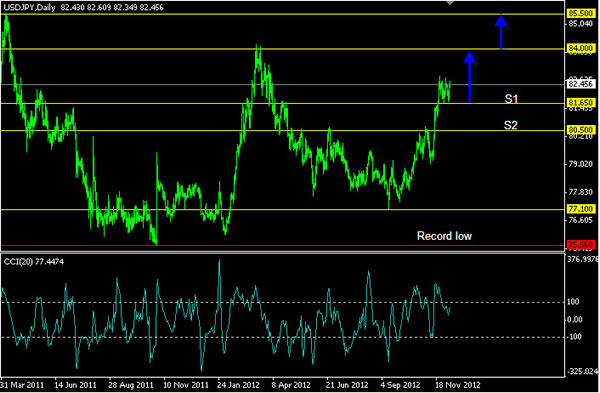The image size is (600, 393).
Task: Click the 85.040 price scale value
Action: click(x=581, y=24)
